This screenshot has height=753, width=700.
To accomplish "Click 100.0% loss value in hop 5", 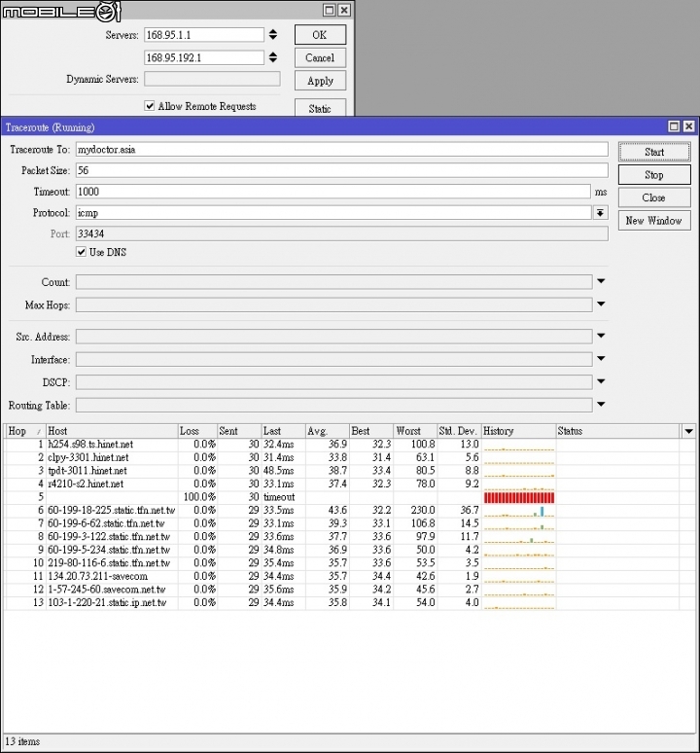I will [x=199, y=497].
